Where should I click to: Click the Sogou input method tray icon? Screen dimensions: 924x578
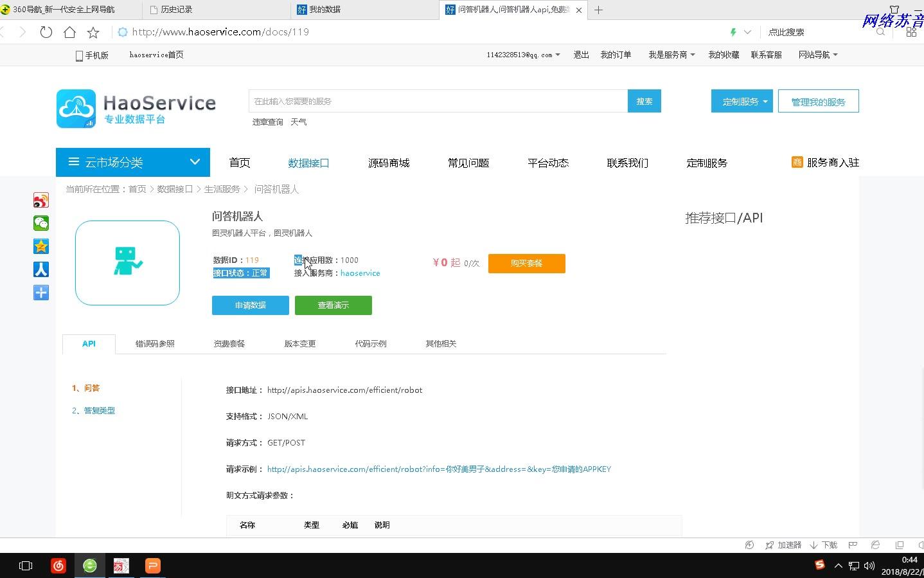click(x=820, y=565)
